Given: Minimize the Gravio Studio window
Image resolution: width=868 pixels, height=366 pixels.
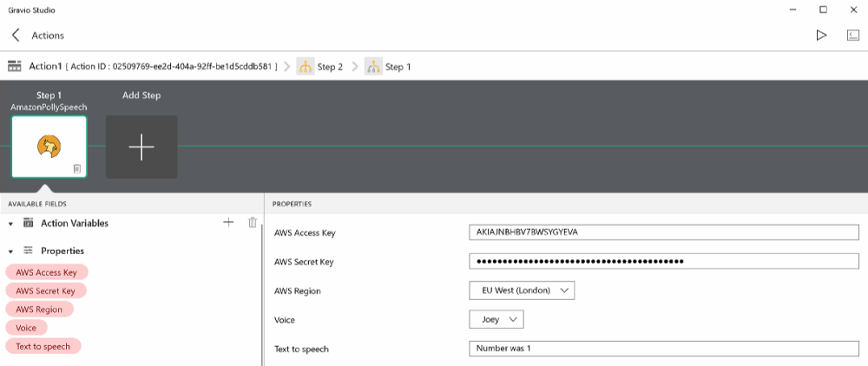Looking at the screenshot, I should point(792,10).
